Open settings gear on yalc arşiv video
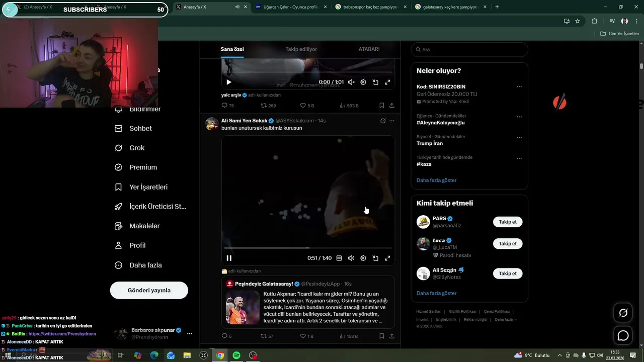The height and width of the screenshot is (362, 644). [363, 82]
